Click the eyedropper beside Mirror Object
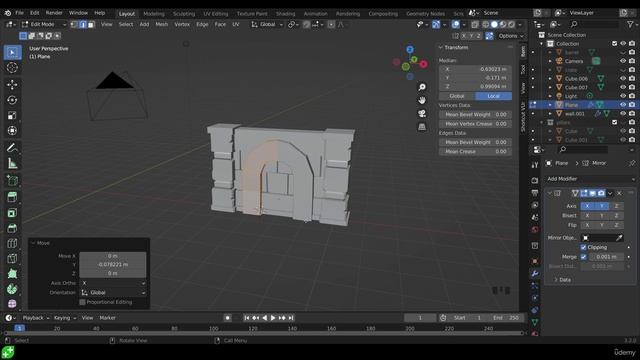 pos(619,238)
